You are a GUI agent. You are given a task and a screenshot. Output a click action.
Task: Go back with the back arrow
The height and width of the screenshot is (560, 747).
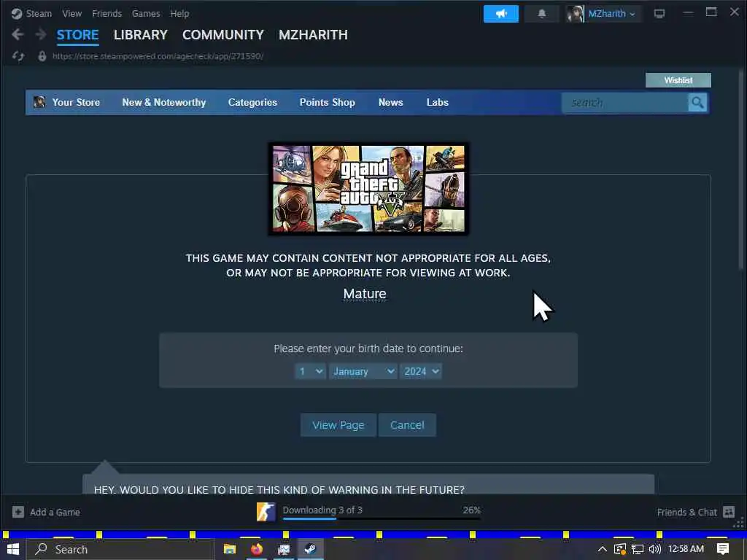pos(18,34)
